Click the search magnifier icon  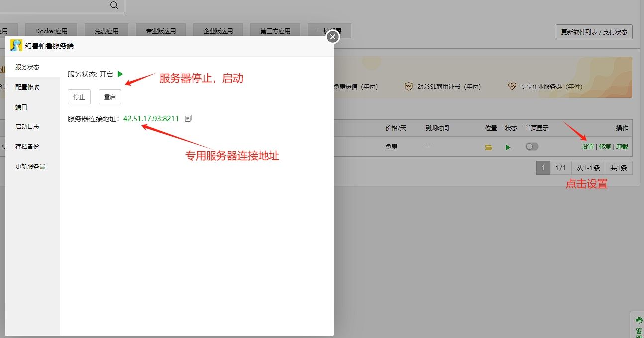tap(114, 5)
